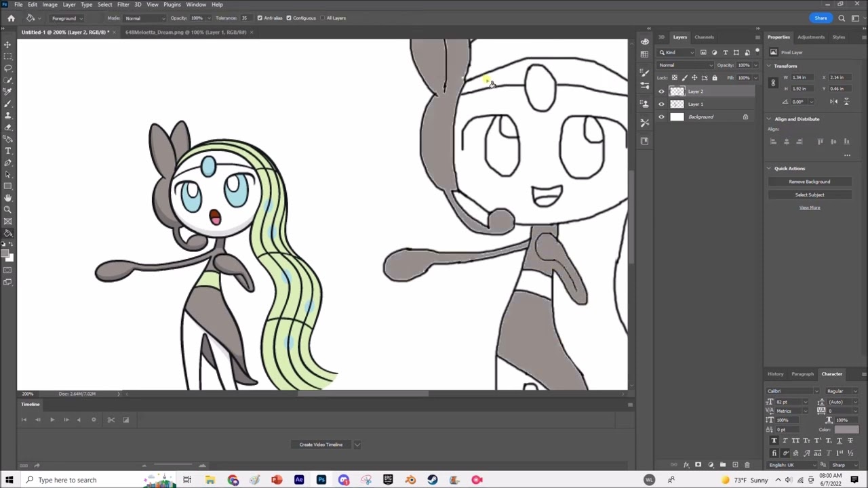
Task: Select the Move tool
Action: [x=8, y=45]
